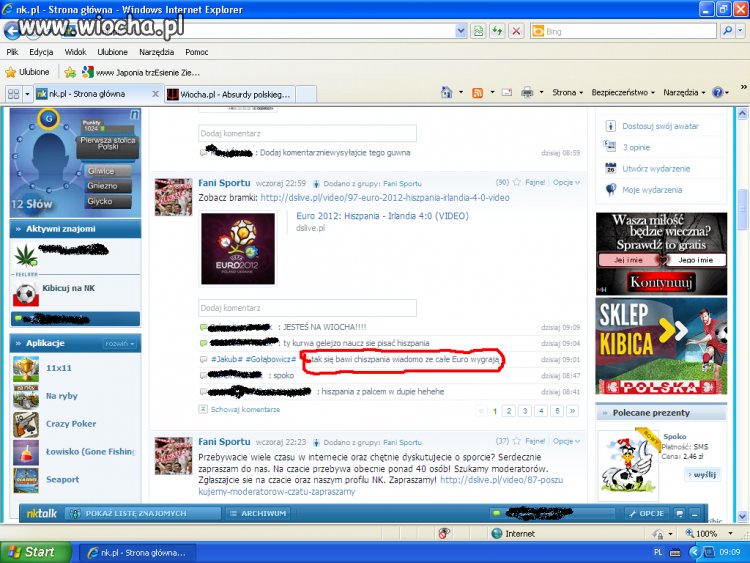
Task: Expand the Strona toolbar menu
Action: 568,92
